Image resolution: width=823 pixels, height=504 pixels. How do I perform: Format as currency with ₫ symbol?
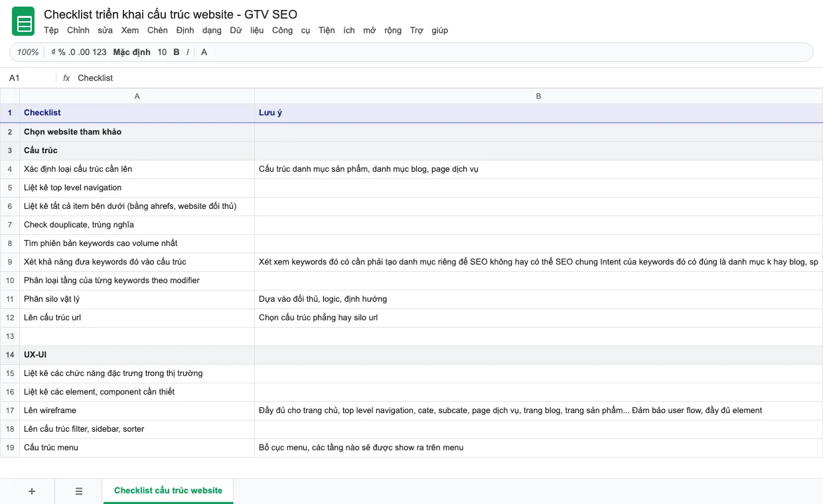point(53,52)
